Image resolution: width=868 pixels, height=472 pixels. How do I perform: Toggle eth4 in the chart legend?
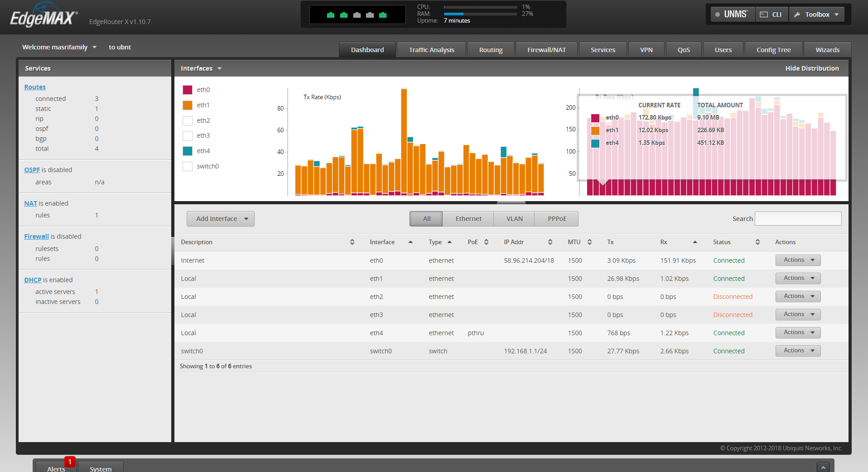coord(188,151)
